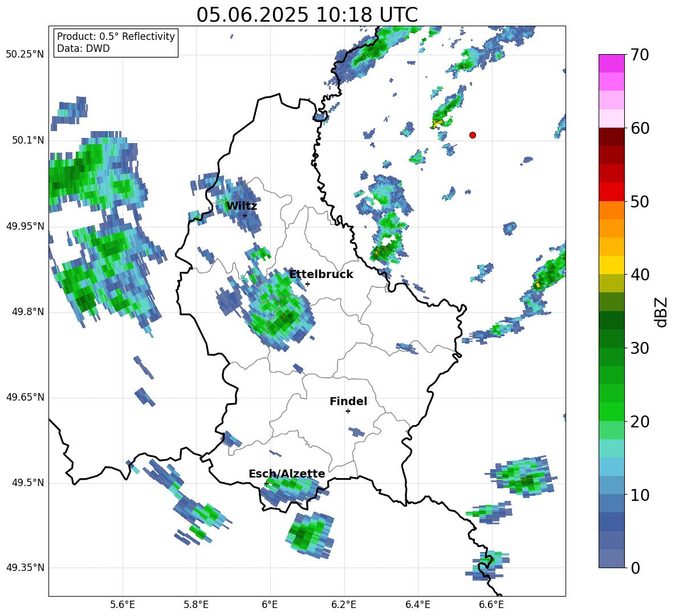Screen dimensions: 675x616
Task: Click the Wiltz city label
Action: point(242,206)
